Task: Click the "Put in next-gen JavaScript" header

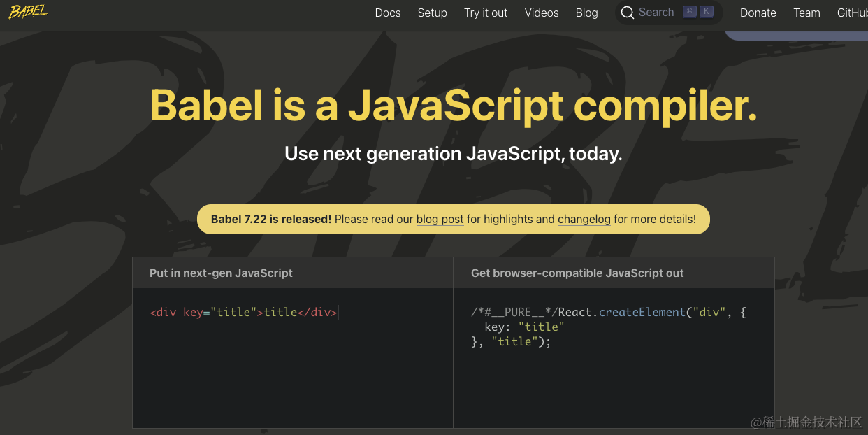Action: [221, 273]
